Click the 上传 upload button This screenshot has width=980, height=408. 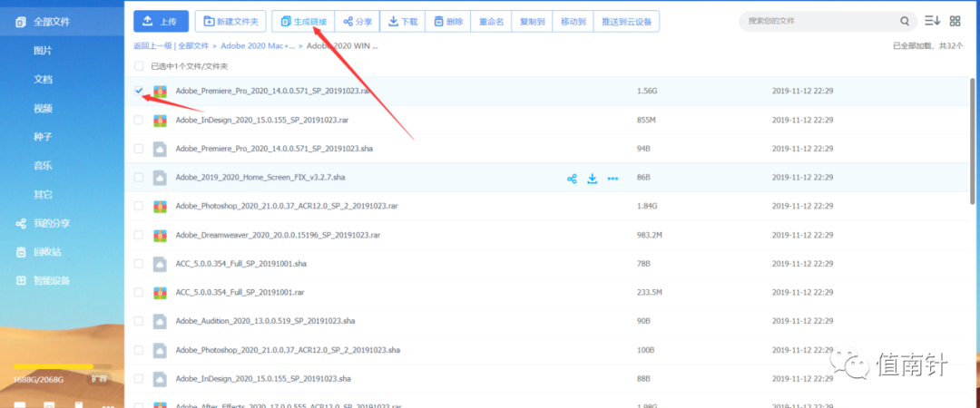click(x=161, y=21)
